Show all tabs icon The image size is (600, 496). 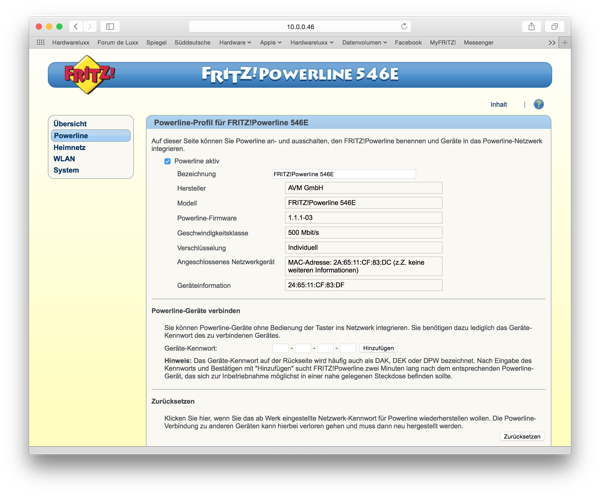coord(554,26)
